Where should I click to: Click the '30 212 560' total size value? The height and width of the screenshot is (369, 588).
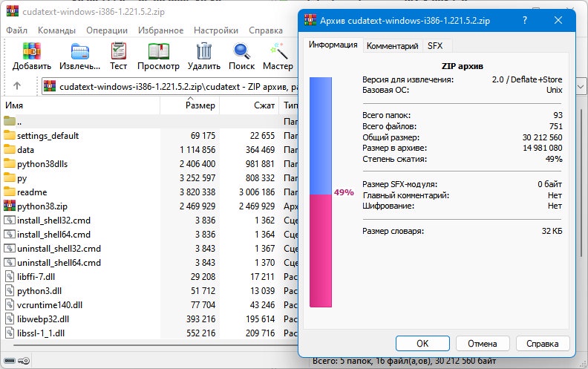point(542,137)
